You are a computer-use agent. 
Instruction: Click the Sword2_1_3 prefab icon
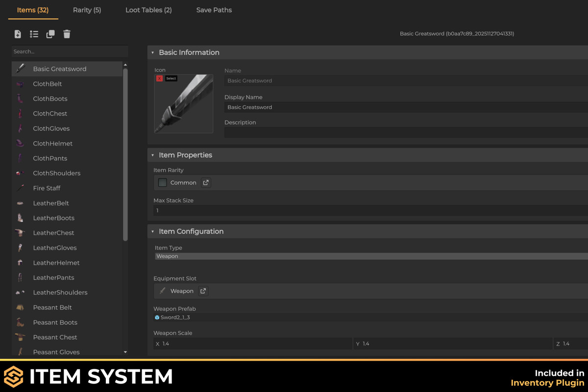point(158,317)
